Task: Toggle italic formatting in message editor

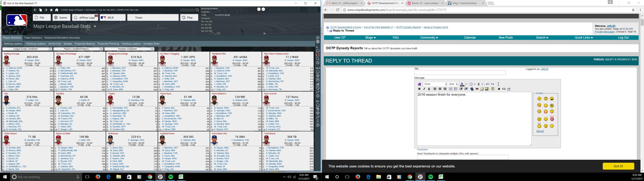Action: click(424, 89)
